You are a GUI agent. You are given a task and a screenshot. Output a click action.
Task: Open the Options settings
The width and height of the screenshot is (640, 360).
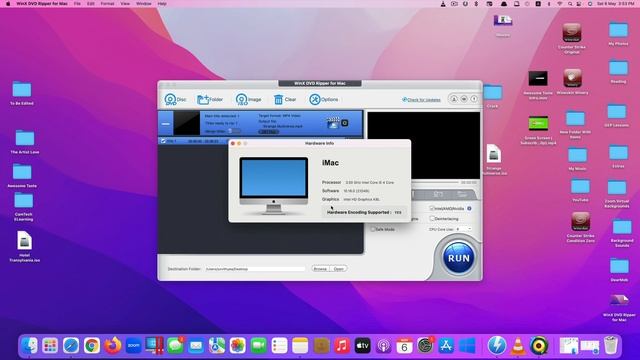(x=324, y=99)
